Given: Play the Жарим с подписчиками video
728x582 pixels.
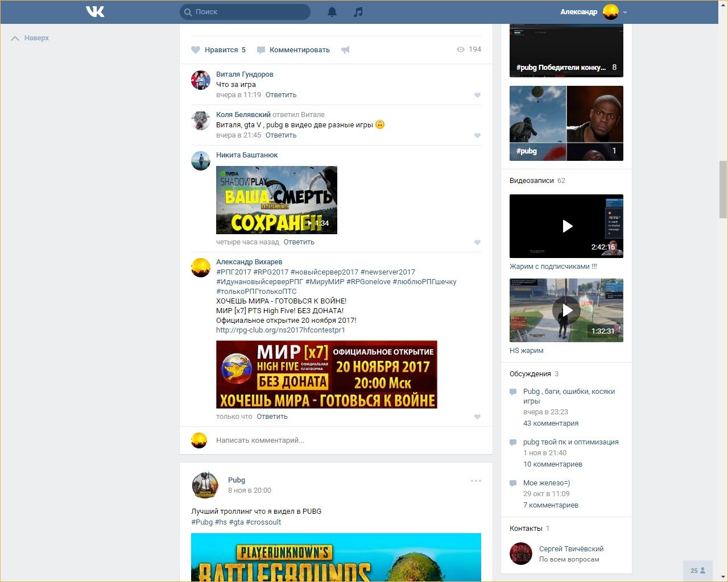Looking at the screenshot, I should tap(566, 226).
